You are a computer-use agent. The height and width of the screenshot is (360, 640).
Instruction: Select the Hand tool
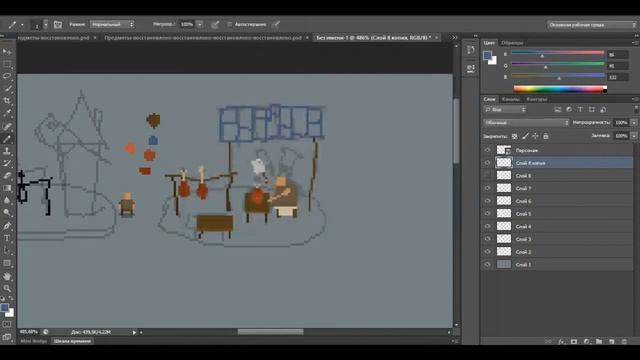[x=7, y=276]
